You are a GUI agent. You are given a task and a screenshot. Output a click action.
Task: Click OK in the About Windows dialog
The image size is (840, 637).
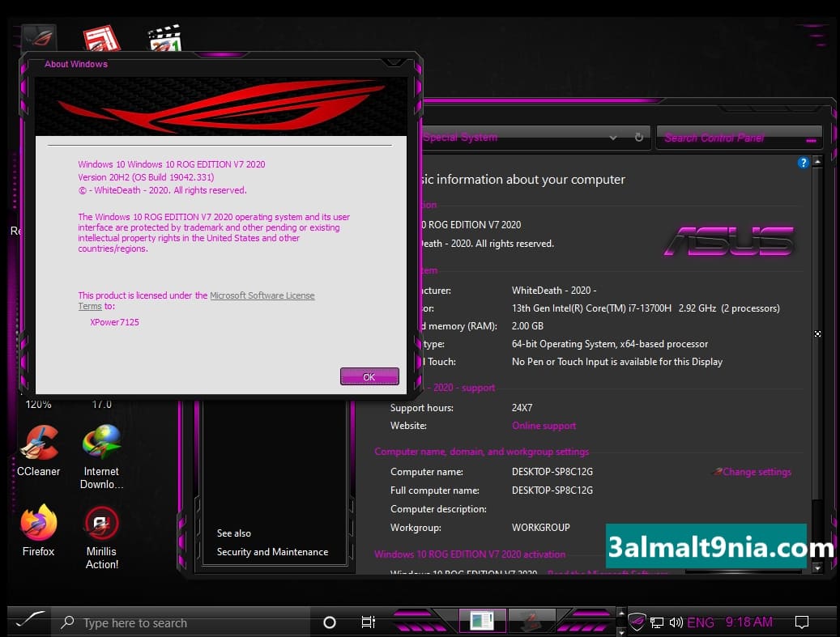[x=369, y=376]
